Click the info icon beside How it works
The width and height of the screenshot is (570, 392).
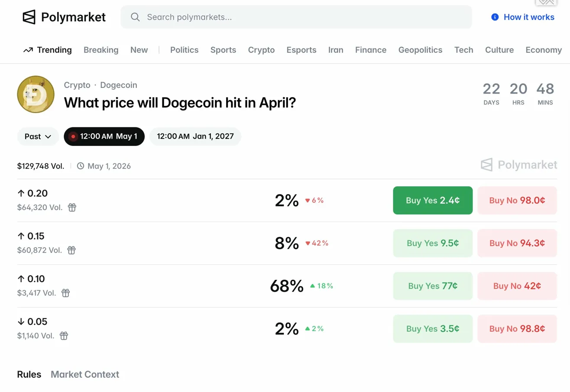[494, 17]
